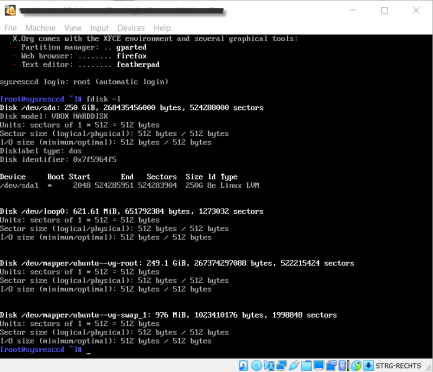Toggle the mouse integration status icon
Image resolution: width=433 pixels, height=372 pixels.
[x=356, y=366]
